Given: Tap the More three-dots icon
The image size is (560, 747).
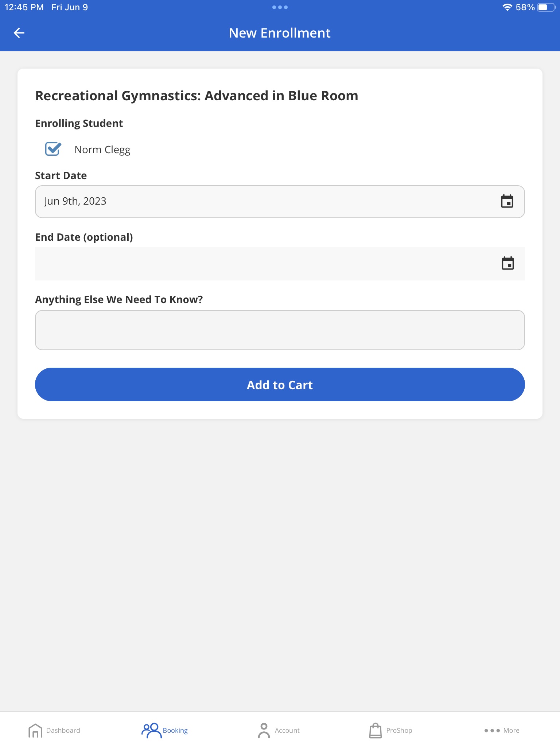Looking at the screenshot, I should [492, 731].
